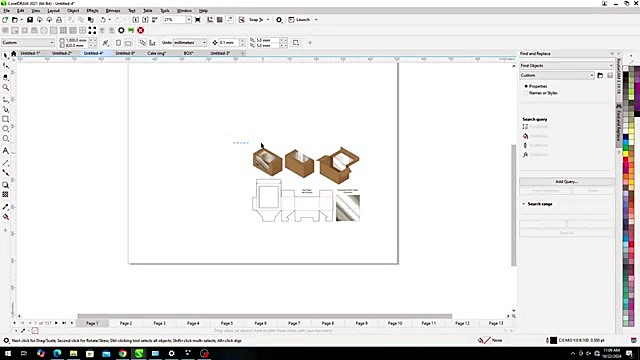Click the landscape orientation icon

[x=128, y=42]
